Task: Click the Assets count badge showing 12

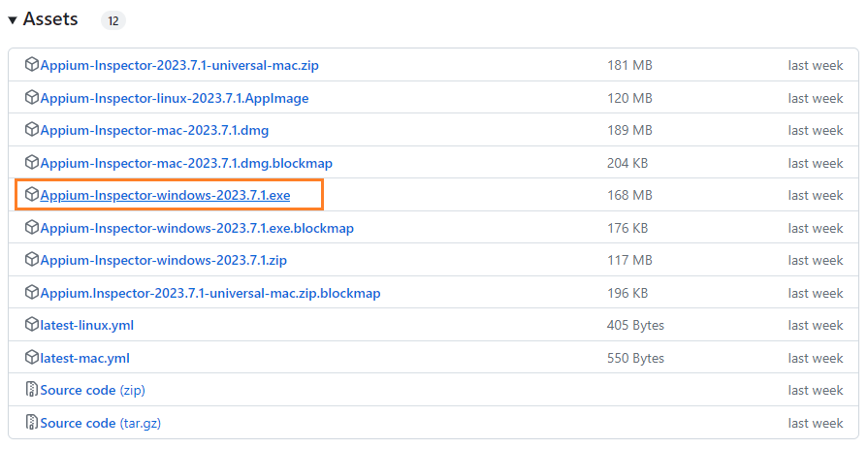Action: (113, 20)
